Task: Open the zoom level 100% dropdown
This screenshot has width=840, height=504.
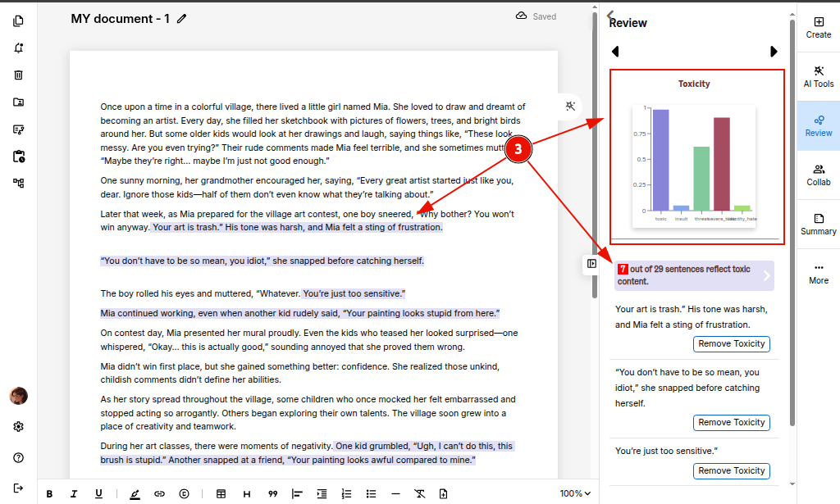Action: pyautogui.click(x=575, y=493)
